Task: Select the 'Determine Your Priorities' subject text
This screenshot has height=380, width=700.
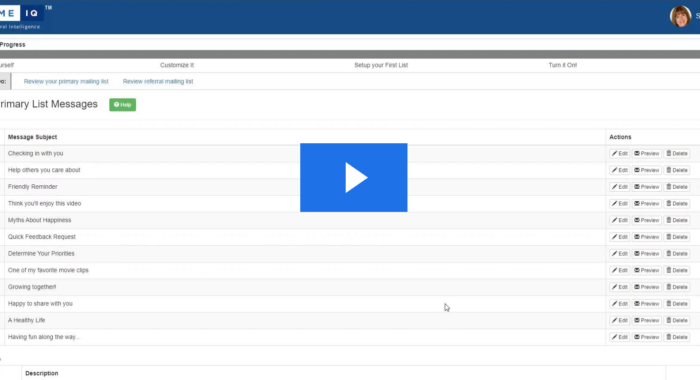Action: (41, 253)
